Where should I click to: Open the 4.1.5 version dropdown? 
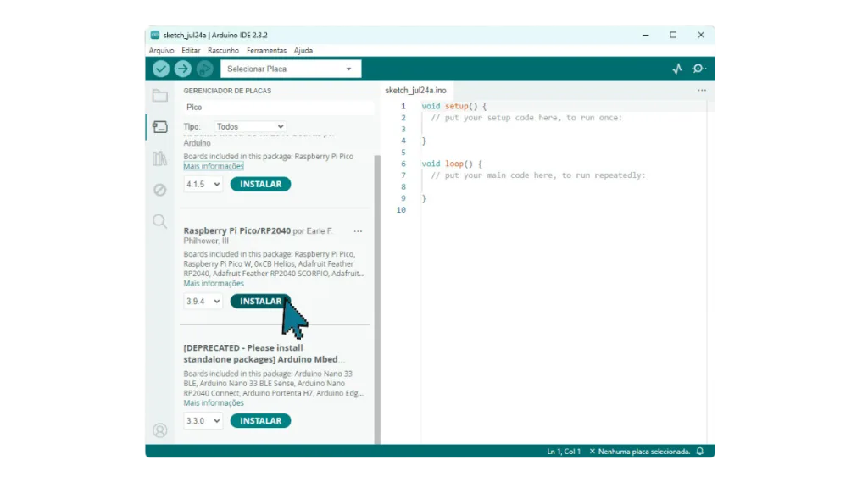pyautogui.click(x=203, y=184)
